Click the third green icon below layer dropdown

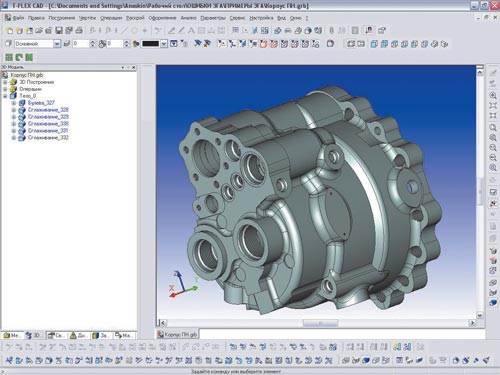coord(29,57)
